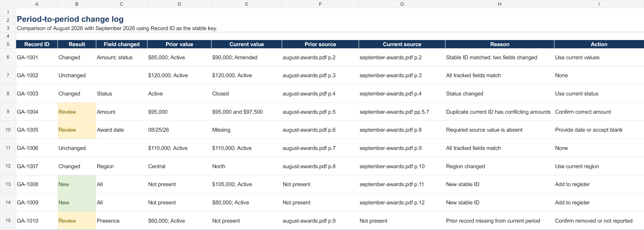Click 'Use current values' action cell
This screenshot has width=644, height=230.
(599, 57)
